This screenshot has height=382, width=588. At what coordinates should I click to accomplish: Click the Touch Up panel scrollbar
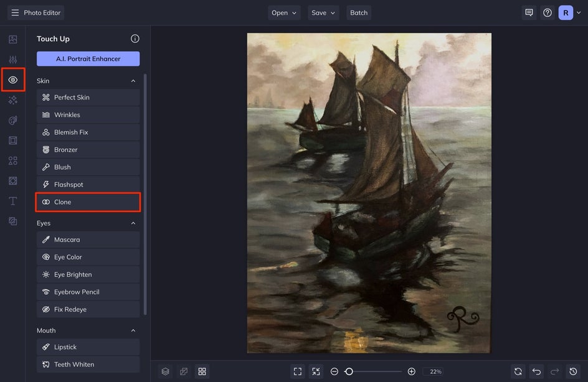(145, 195)
